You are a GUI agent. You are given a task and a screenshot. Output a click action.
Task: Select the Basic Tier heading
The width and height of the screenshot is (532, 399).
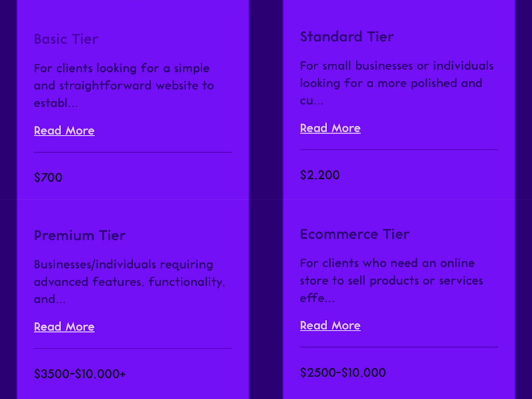[66, 39]
